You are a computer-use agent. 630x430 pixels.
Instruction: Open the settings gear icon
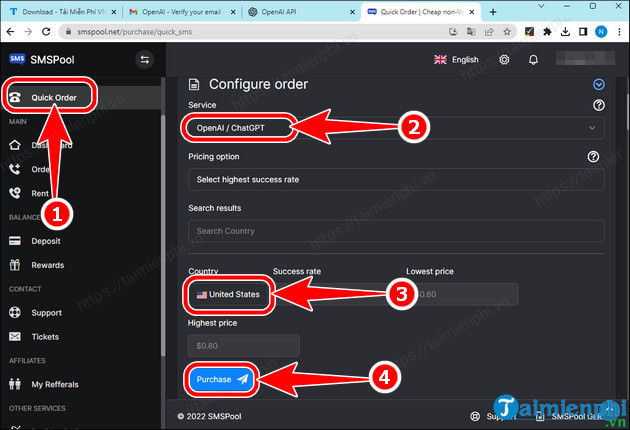504,60
